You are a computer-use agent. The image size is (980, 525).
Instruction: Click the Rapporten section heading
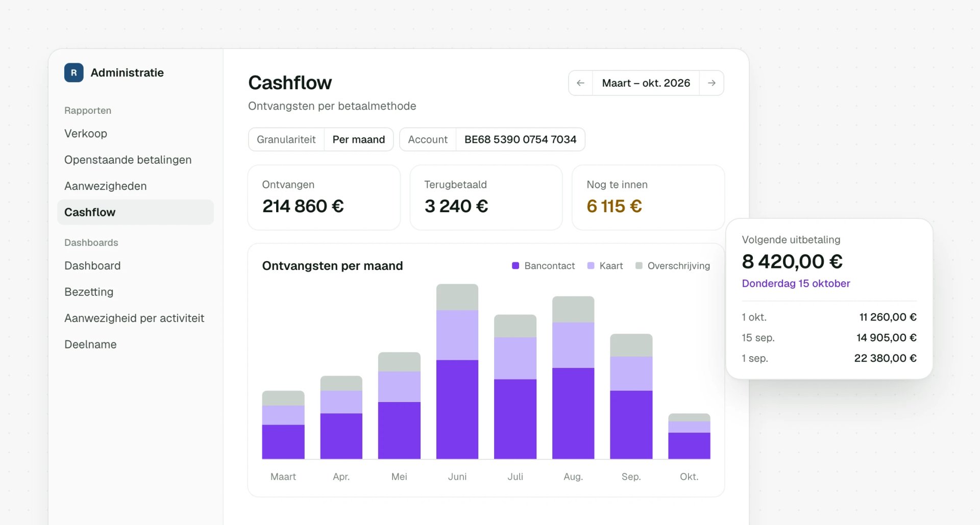[88, 111]
